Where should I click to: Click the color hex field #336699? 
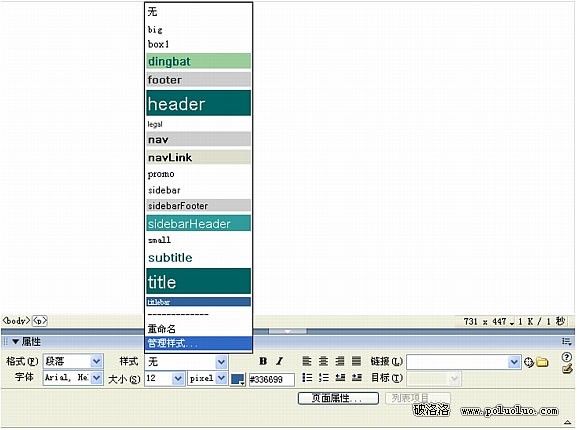pos(272,380)
